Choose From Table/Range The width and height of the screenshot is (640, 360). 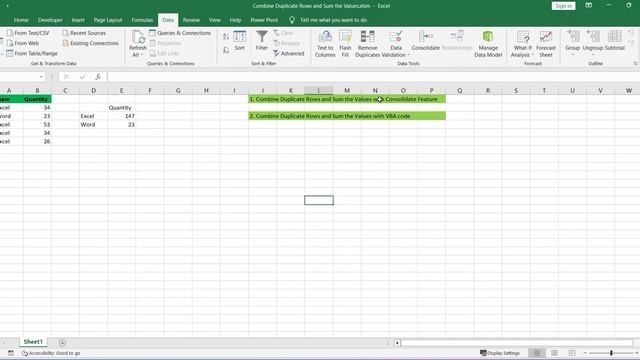(x=32, y=53)
